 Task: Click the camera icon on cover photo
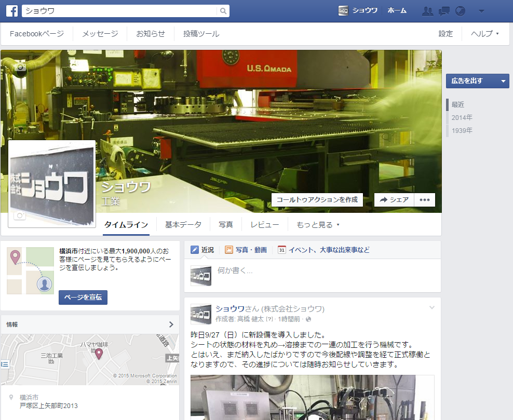[x=21, y=67]
